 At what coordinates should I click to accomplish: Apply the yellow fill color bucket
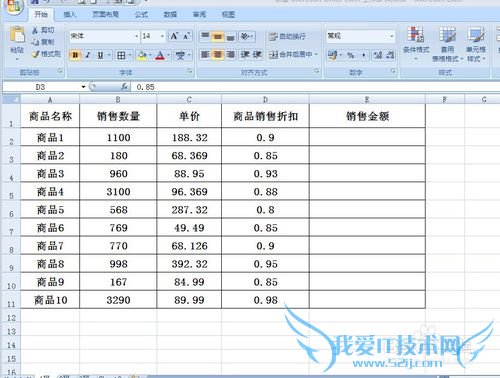(142, 55)
